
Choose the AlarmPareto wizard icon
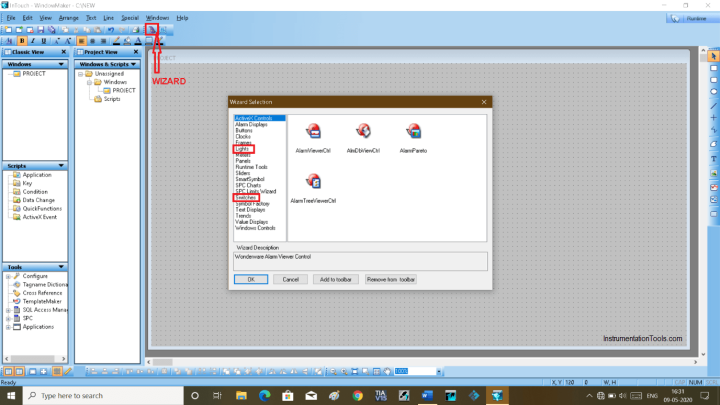click(x=412, y=132)
